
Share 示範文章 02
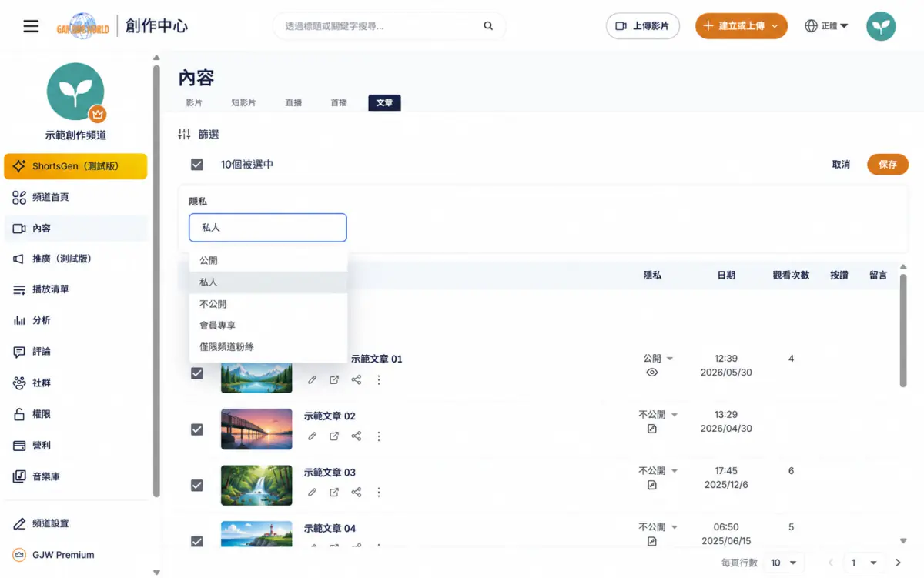tap(357, 436)
